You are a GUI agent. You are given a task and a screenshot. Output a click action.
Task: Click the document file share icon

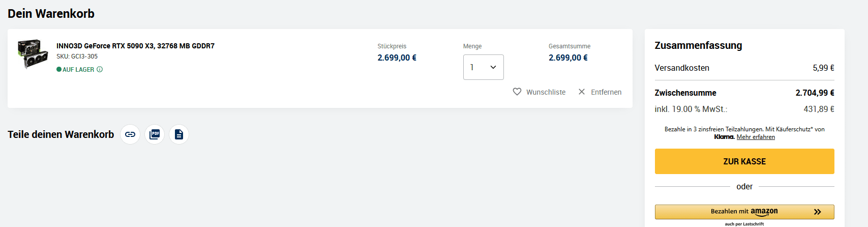179,134
